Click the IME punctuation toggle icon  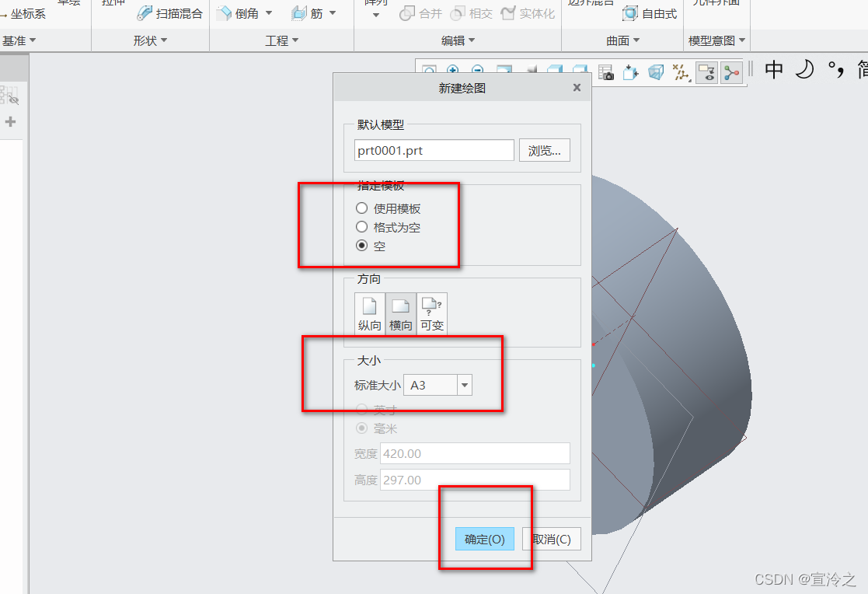[835, 70]
